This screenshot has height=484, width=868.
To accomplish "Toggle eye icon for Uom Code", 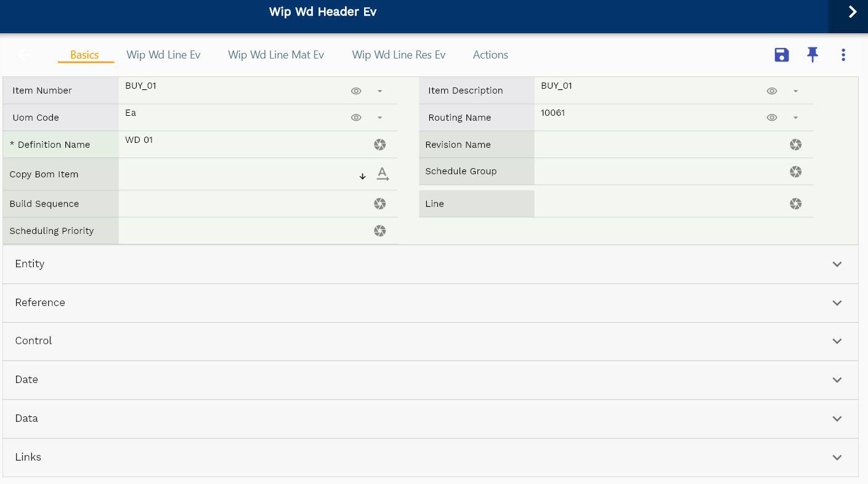I will click(x=356, y=118).
